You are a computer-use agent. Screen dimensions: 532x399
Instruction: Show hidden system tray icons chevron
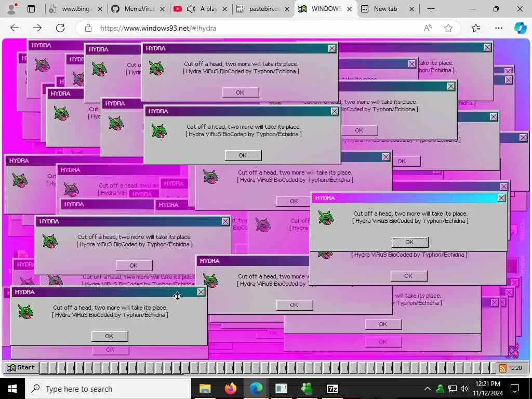428,389
